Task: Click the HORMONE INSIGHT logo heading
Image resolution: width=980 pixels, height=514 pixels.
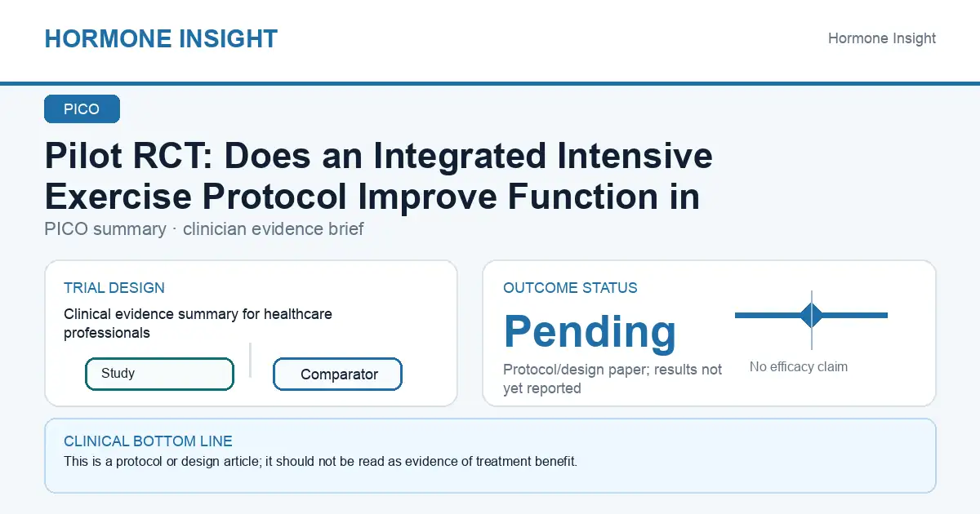Action: pos(161,38)
